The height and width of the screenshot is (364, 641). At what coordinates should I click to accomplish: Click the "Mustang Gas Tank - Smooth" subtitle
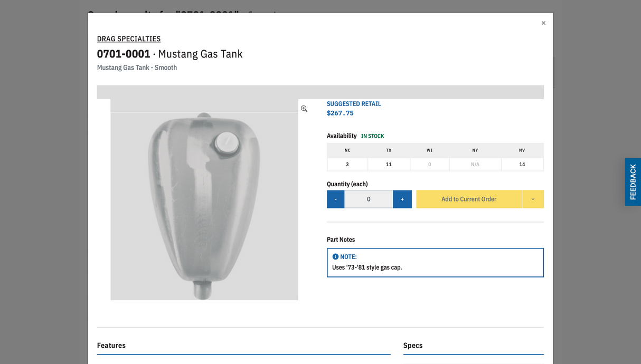tap(137, 68)
